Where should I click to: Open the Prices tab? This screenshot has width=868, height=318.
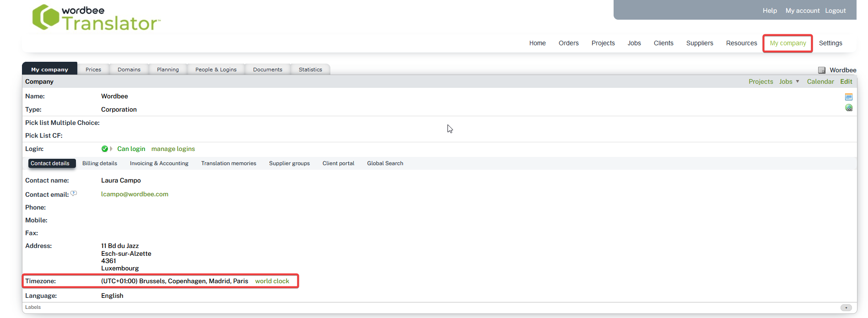click(93, 70)
